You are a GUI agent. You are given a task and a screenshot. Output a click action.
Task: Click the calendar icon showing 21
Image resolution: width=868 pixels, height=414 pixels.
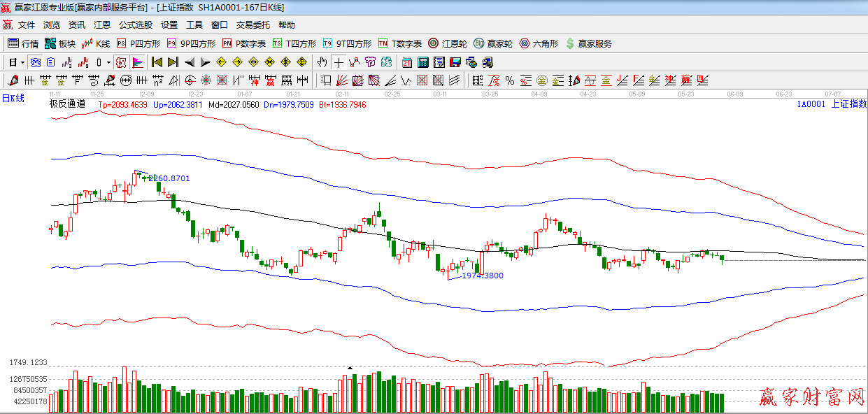point(406,62)
